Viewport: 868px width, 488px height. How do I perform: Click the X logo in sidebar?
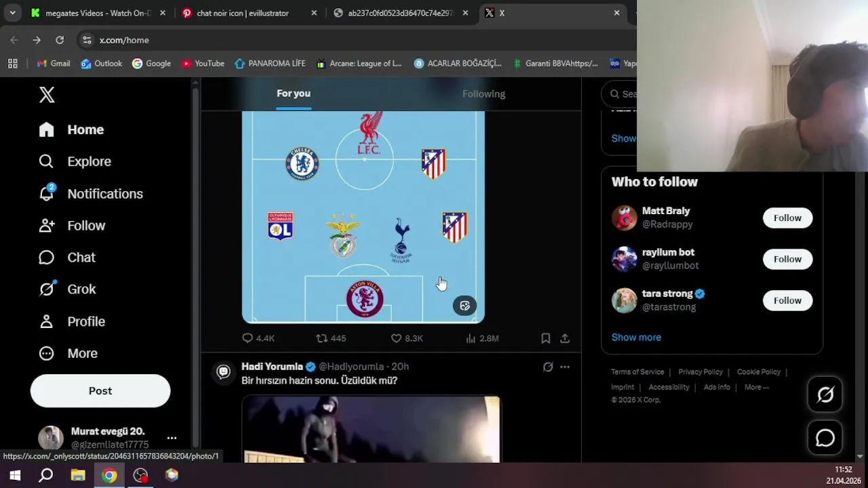tap(47, 94)
